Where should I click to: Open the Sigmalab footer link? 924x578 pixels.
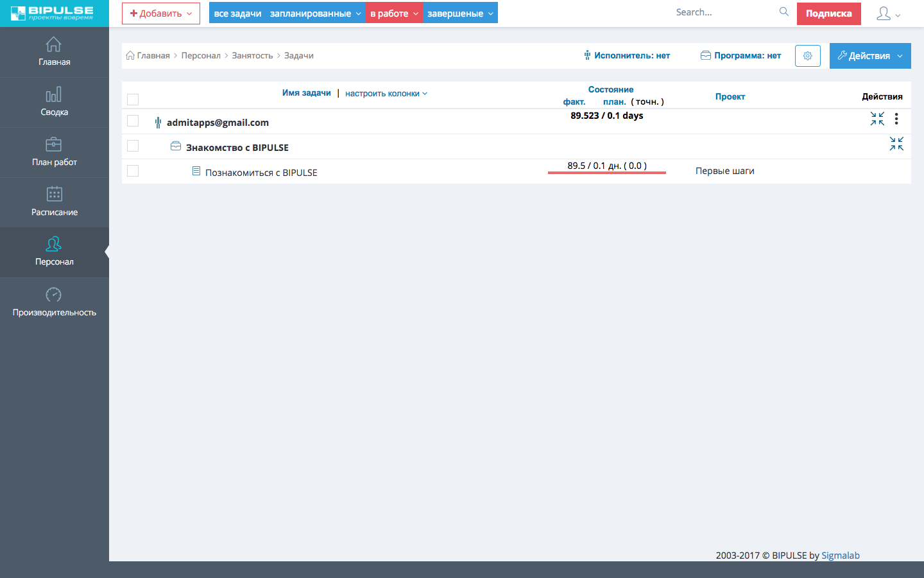[841, 556]
